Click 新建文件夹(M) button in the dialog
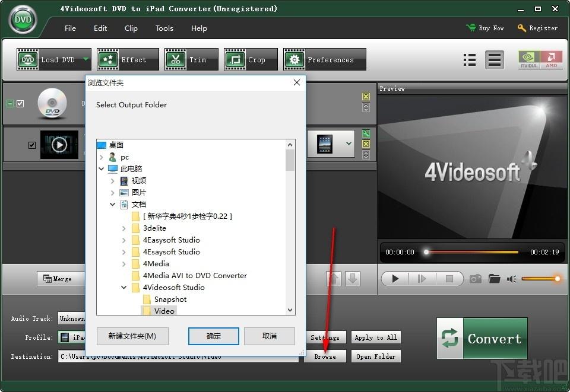 132,336
